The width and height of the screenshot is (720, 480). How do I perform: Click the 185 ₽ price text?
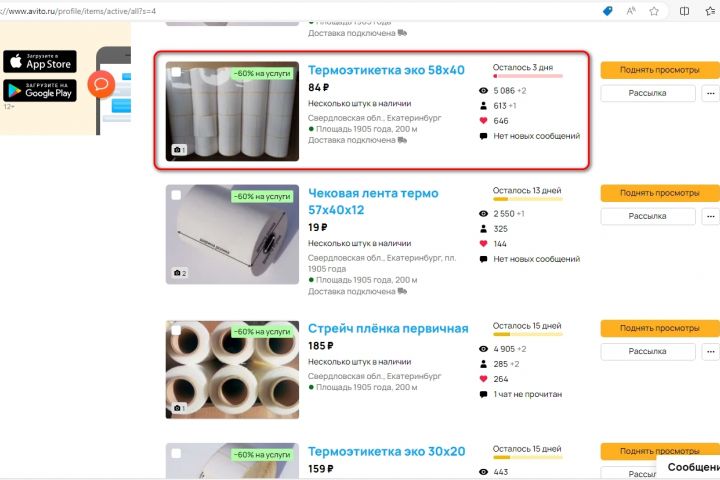tap(321, 346)
